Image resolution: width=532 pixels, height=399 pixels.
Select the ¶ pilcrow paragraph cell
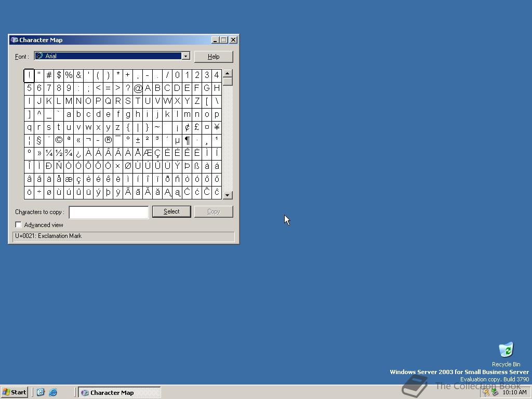(x=187, y=140)
